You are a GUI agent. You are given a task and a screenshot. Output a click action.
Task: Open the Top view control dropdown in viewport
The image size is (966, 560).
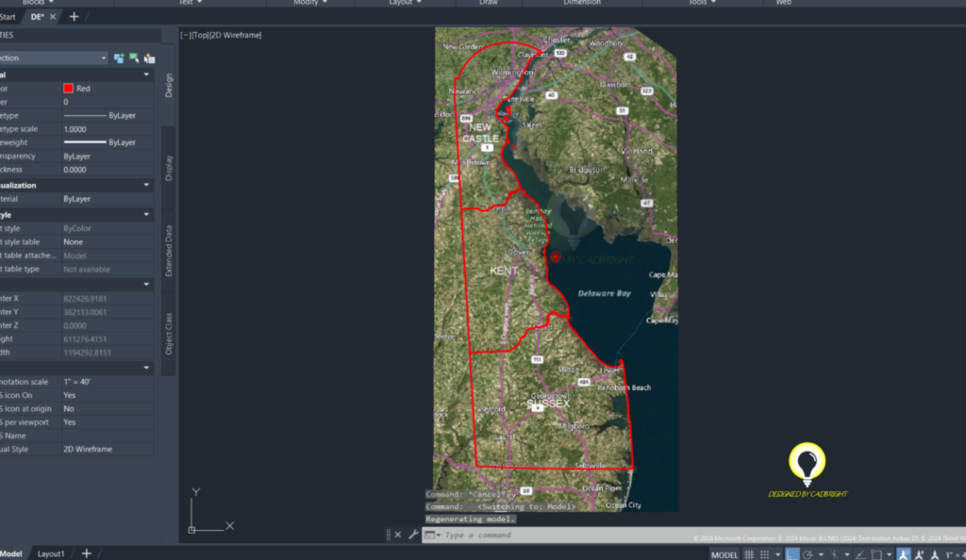[200, 35]
